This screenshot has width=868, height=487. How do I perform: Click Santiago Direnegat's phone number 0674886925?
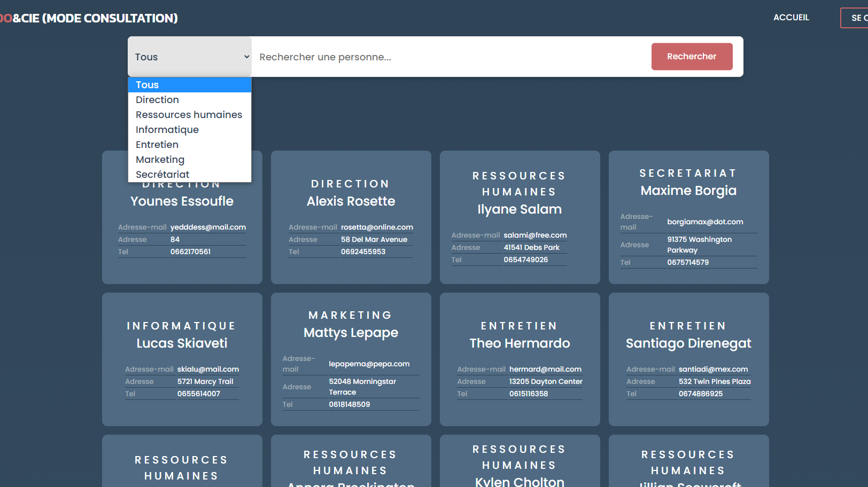pos(700,394)
